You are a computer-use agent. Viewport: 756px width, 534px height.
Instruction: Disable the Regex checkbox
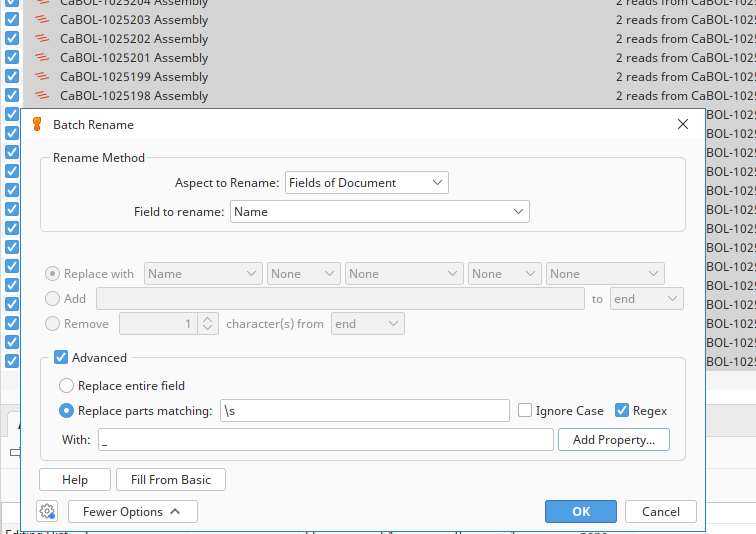[x=622, y=410]
